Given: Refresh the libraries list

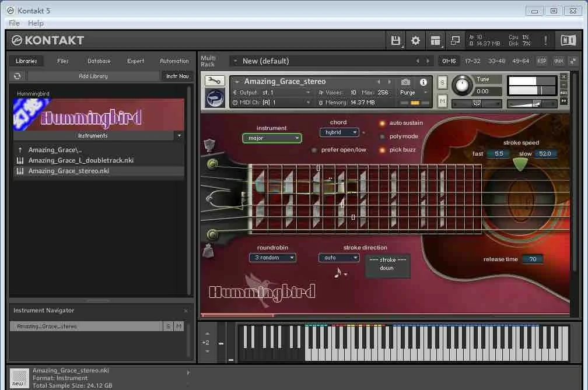Looking at the screenshot, I should click(x=17, y=76).
